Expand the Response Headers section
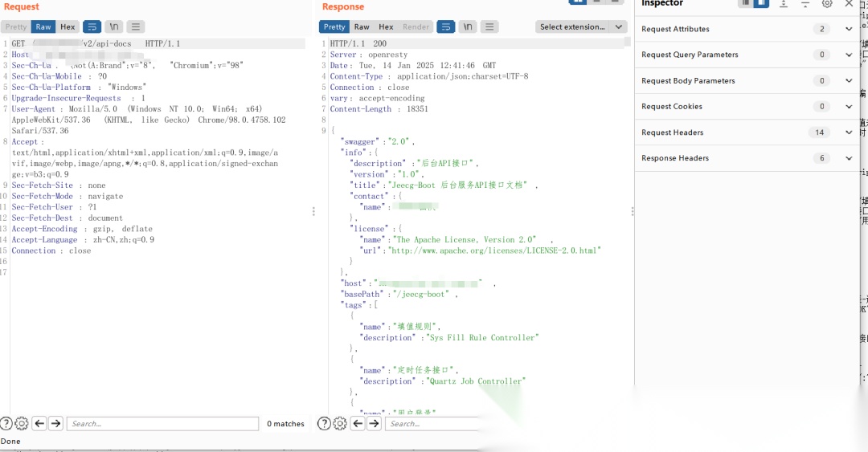 [849, 158]
